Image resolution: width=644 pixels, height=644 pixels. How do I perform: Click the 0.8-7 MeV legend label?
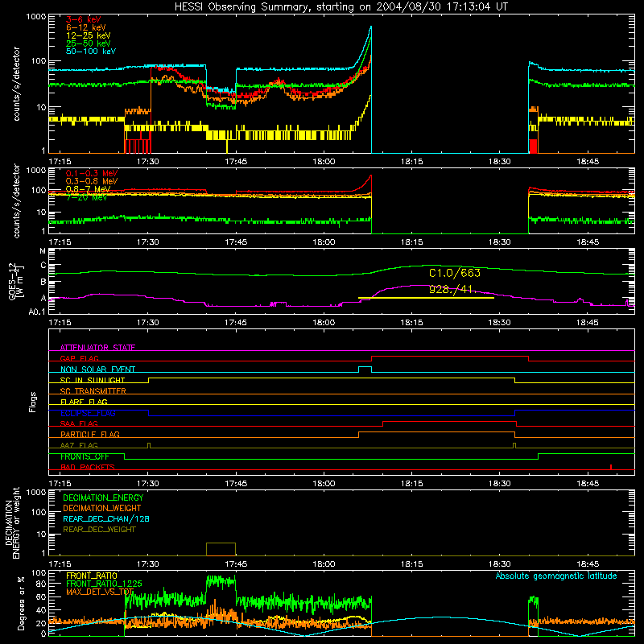88,189
